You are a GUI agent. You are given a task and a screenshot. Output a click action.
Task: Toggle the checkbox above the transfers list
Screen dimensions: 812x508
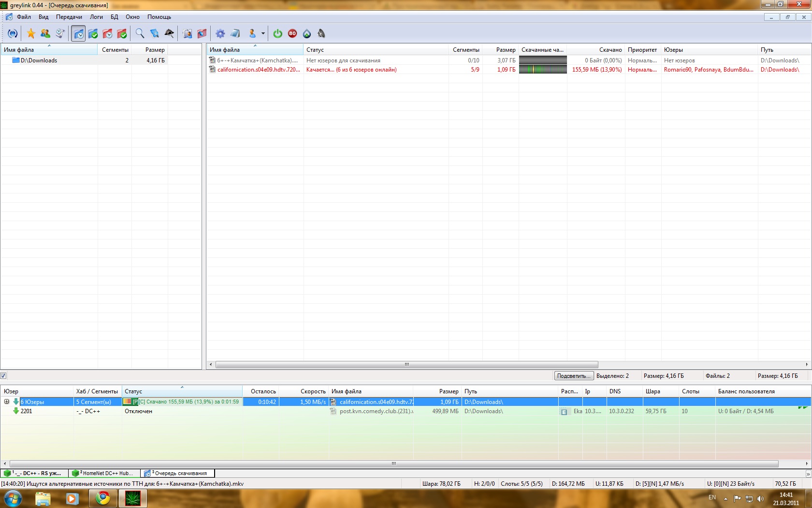point(3,375)
